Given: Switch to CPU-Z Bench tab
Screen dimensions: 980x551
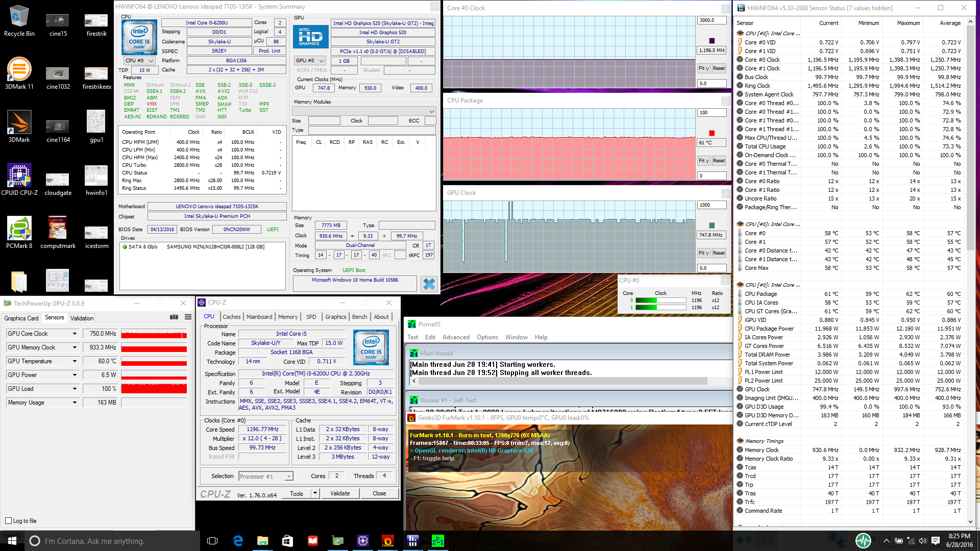Looking at the screenshot, I should [359, 317].
